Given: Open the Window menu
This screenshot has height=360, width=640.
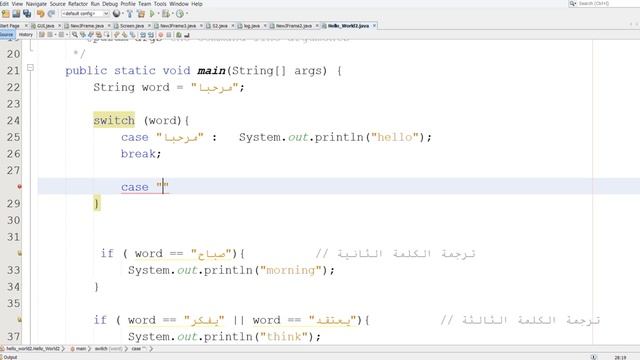Looking at the screenshot, I should pos(179,4).
